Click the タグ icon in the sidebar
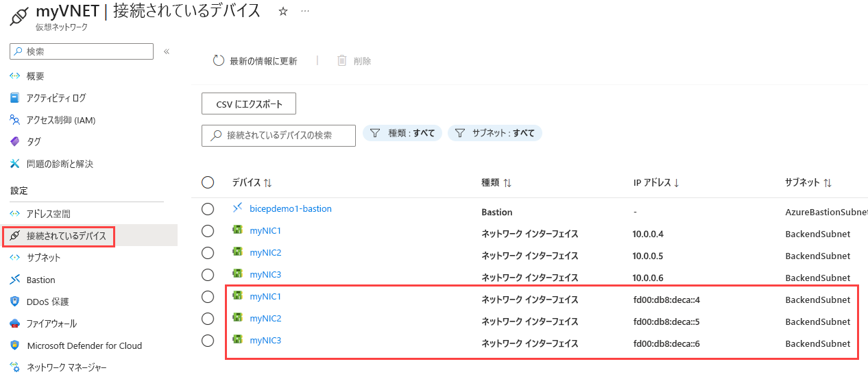The image size is (868, 377). click(x=15, y=142)
